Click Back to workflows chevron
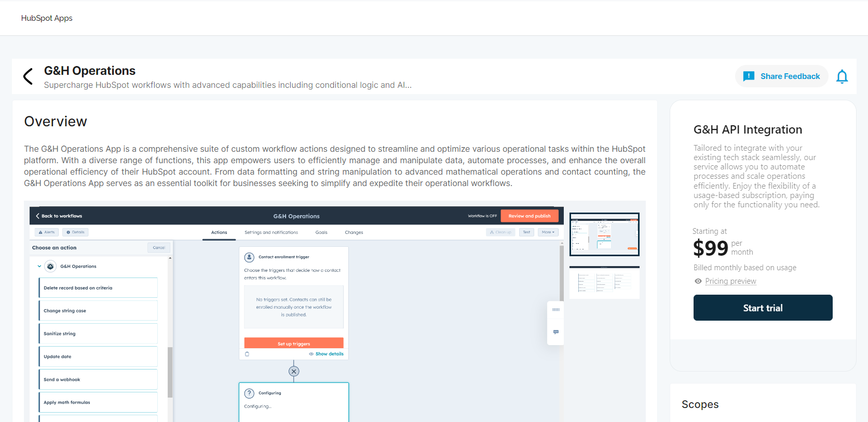The width and height of the screenshot is (868, 422). point(37,216)
